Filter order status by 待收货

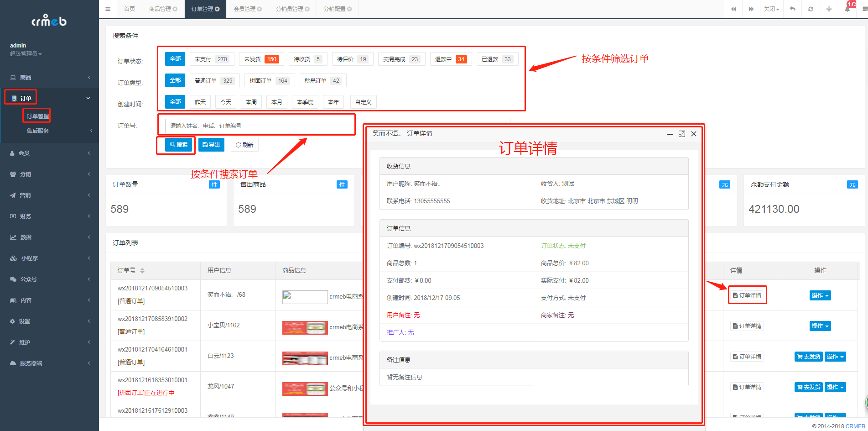308,59
